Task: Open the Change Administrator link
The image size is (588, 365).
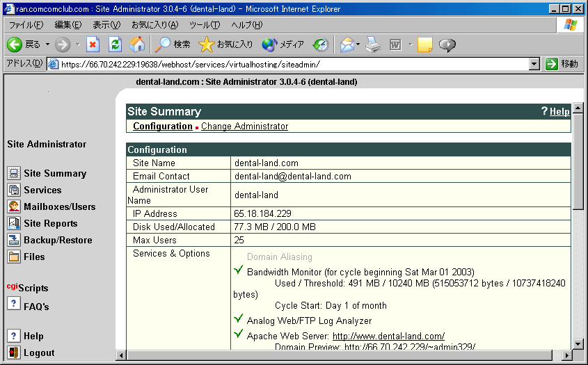Action: pos(244,127)
